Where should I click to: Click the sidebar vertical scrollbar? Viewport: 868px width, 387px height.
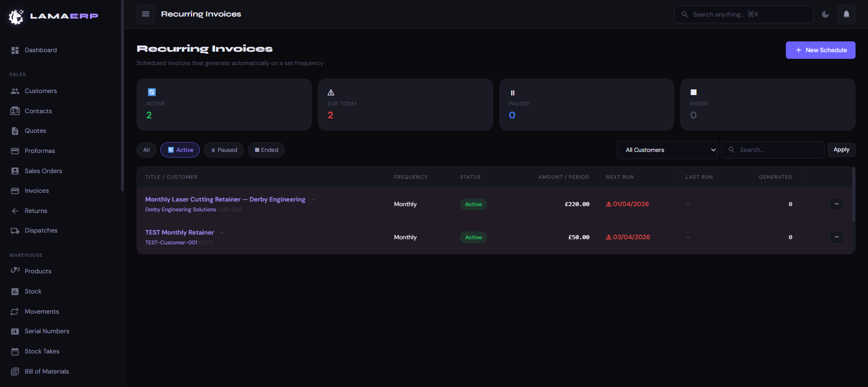[x=122, y=103]
